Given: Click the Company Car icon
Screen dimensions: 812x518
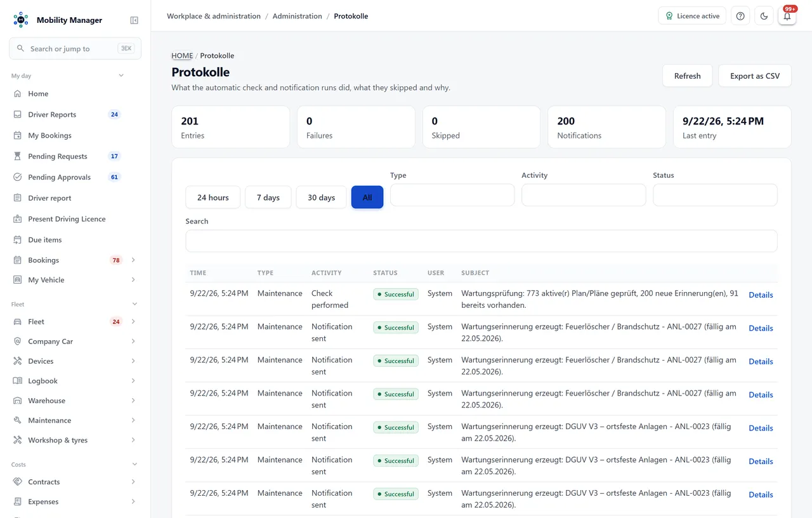Looking at the screenshot, I should coord(17,342).
